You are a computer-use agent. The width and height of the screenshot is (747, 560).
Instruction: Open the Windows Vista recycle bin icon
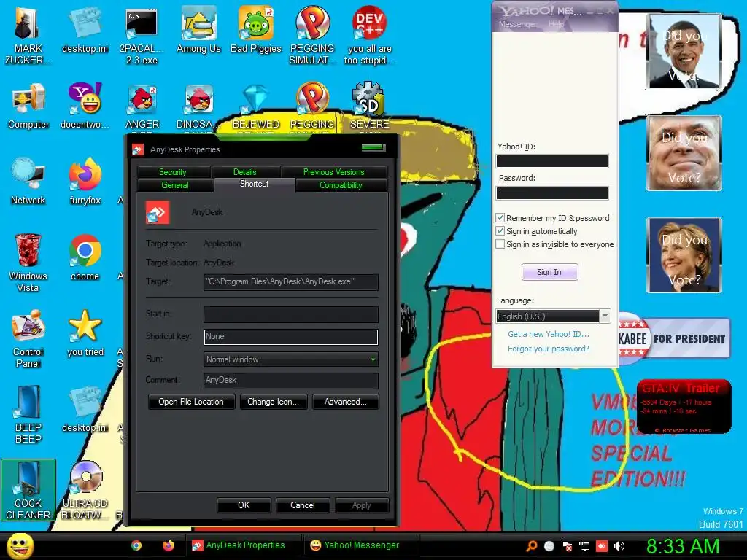pyautogui.click(x=28, y=262)
